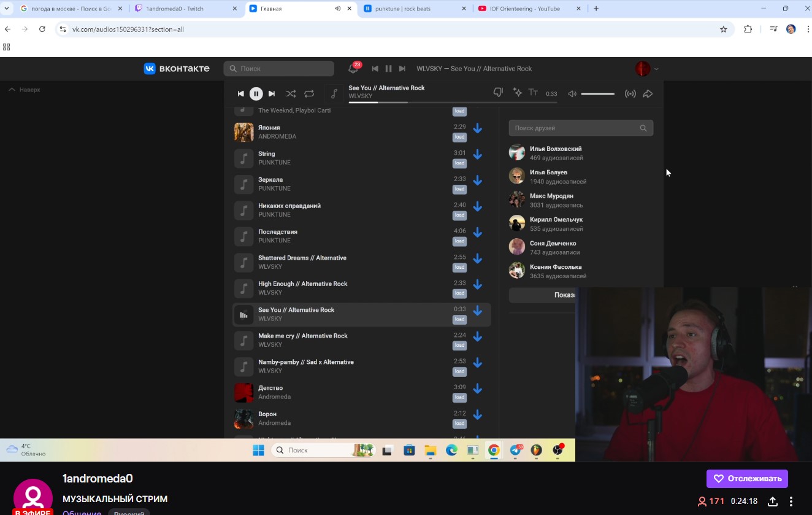The width and height of the screenshot is (812, 515).
Task: Click the Ворон album cover thumbnail
Action: [243, 419]
